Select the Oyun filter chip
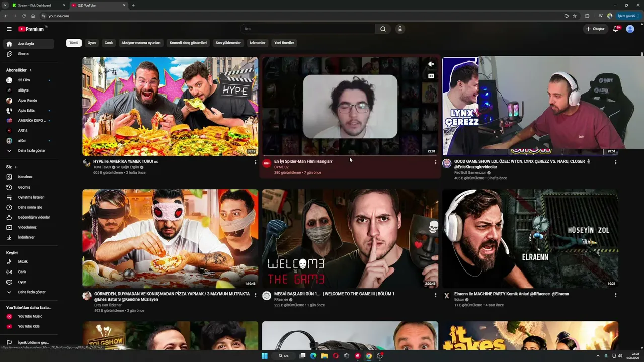 91,43
